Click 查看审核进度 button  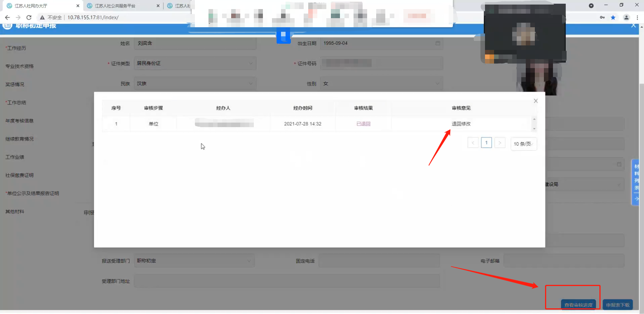click(578, 305)
